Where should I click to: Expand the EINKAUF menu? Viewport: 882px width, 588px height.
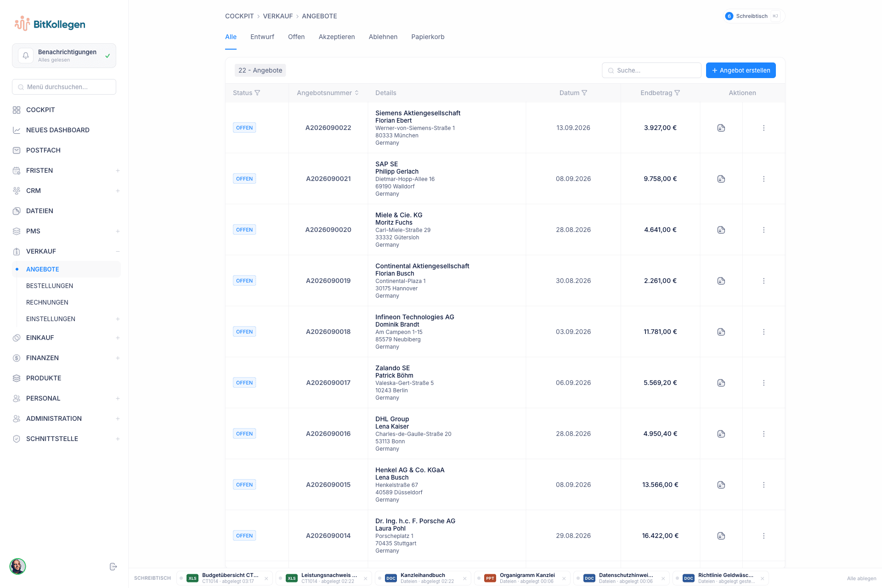[118, 338]
